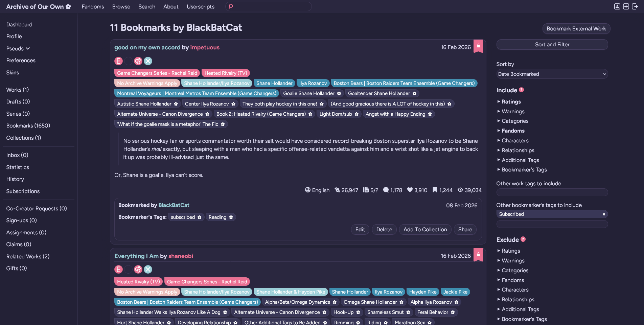
Task: Remove the Subscribed bookmarker tag filter
Action: pos(604,214)
